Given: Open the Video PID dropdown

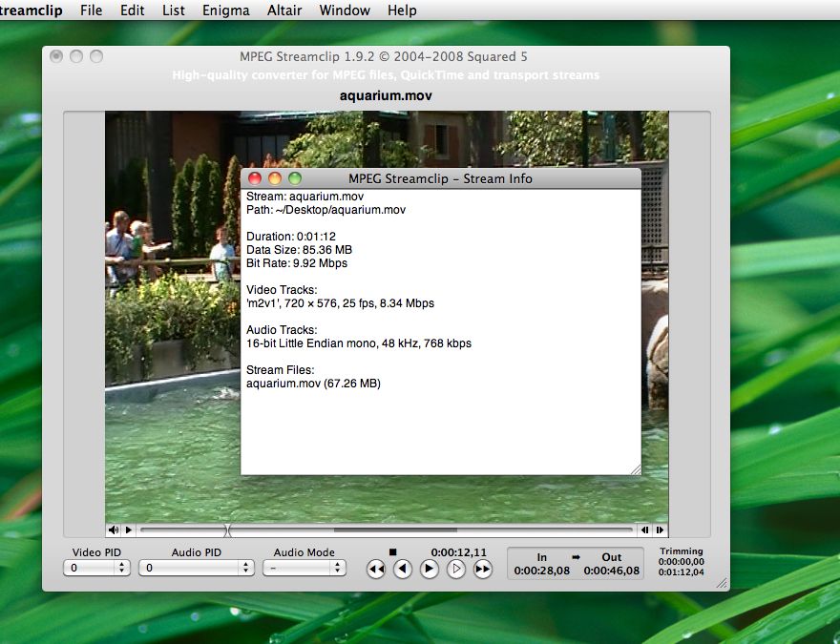Looking at the screenshot, I should pyautogui.click(x=96, y=568).
